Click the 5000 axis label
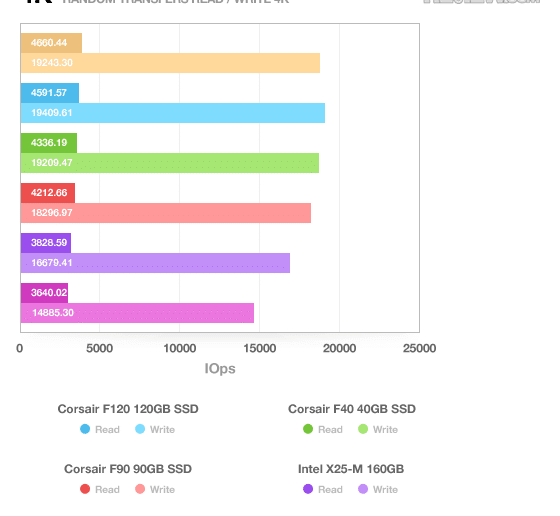Screen dimensions: 560x516 100,348
